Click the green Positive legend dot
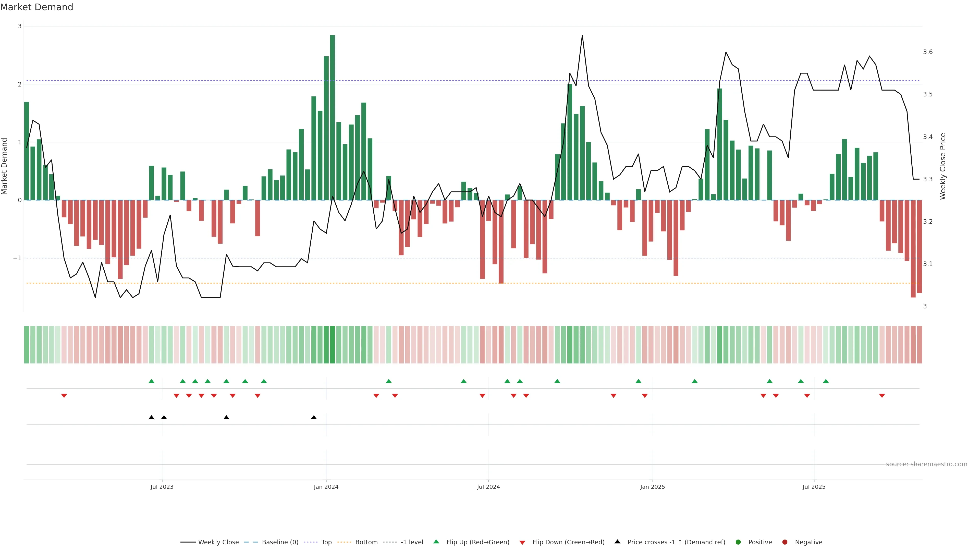This screenshot has width=980, height=551. [x=738, y=542]
